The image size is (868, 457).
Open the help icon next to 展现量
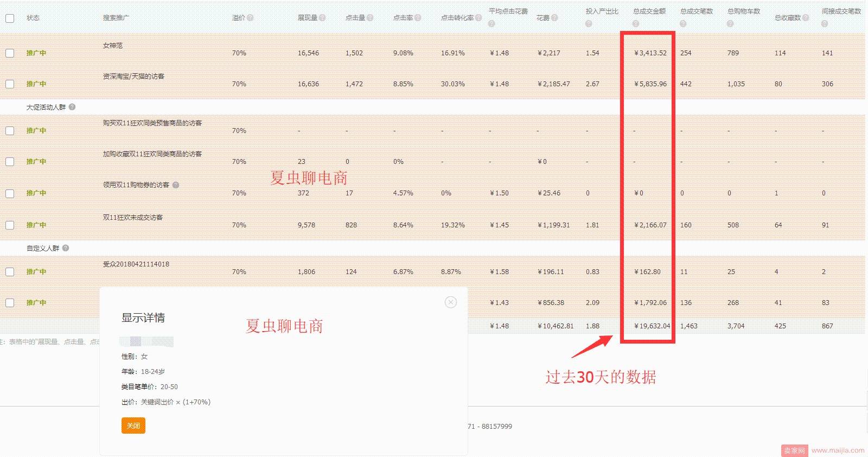(x=322, y=18)
